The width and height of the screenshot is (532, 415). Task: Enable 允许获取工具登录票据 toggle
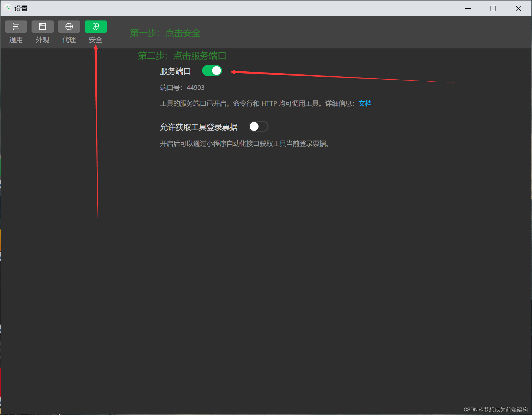(x=258, y=127)
